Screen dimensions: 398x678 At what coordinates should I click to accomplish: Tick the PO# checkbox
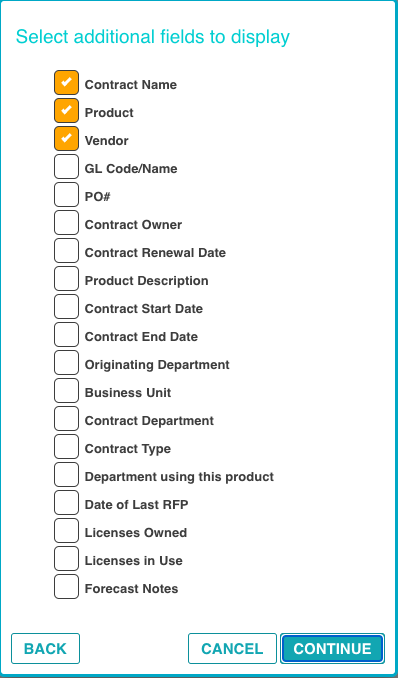66,195
